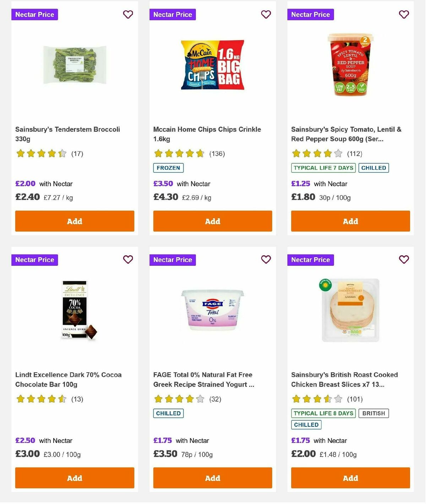Screen dimensions: 426x504
Task: Click the heart icon on Mccain Home Chips
Action: 266,15
